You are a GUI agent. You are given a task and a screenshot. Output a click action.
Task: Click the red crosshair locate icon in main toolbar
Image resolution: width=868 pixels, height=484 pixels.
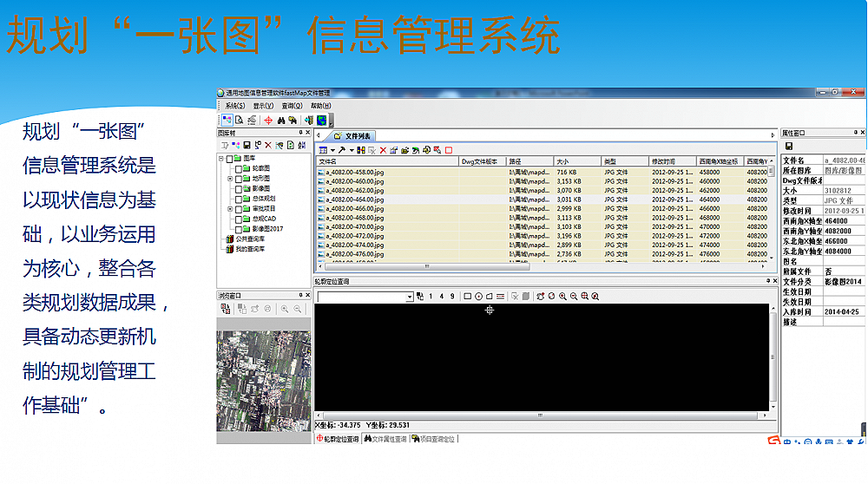pos(268,120)
